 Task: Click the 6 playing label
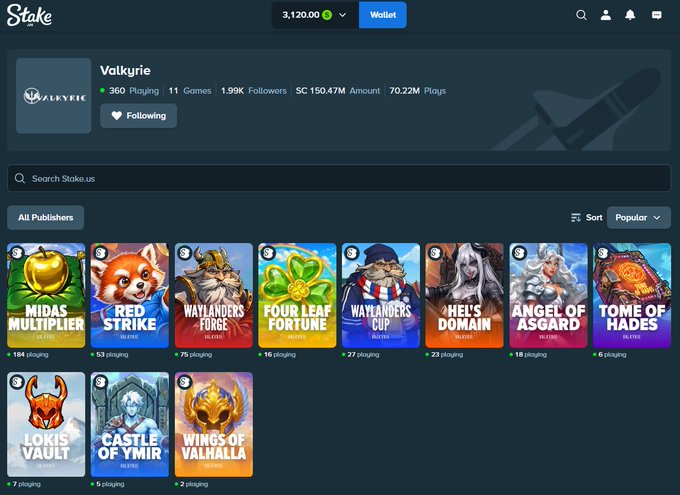point(612,354)
